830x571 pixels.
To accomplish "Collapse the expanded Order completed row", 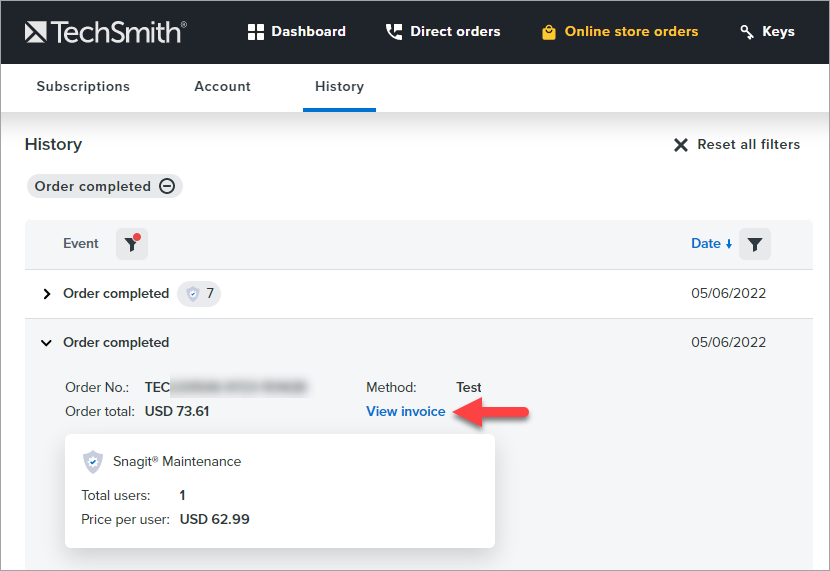I will point(46,343).
